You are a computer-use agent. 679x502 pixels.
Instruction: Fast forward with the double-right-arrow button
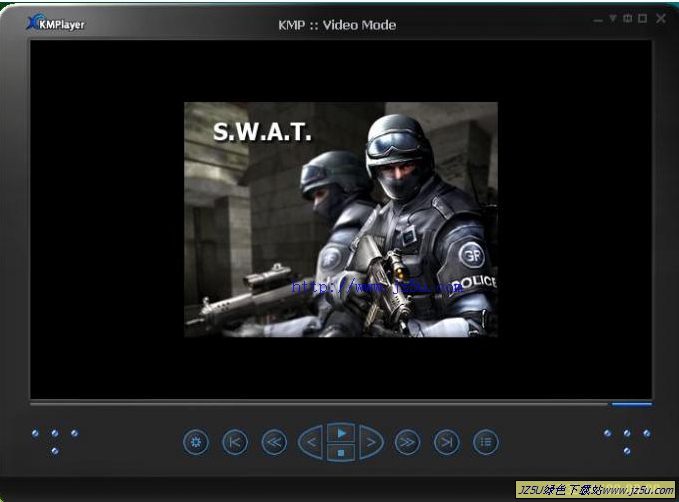click(407, 442)
